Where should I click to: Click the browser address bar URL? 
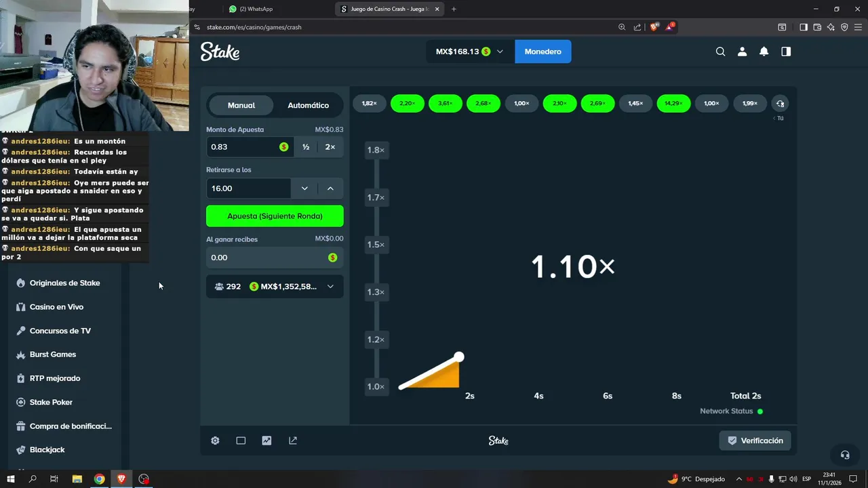254,27
